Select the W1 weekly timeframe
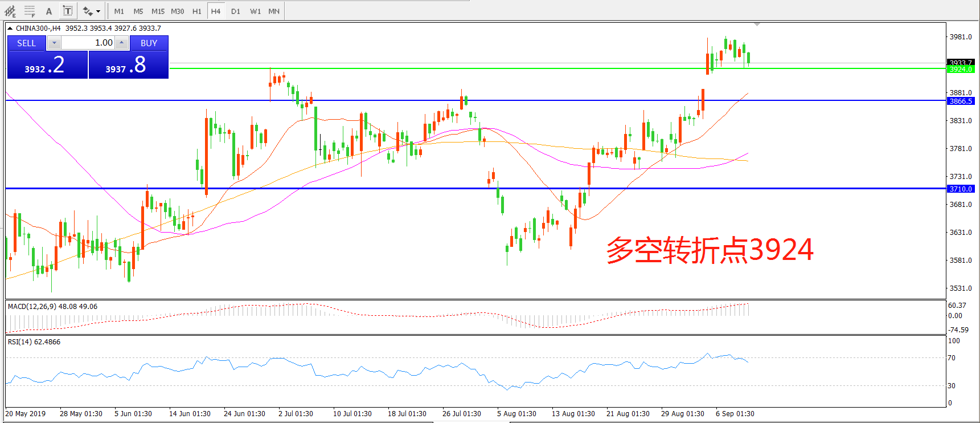This screenshot has height=423, width=980. (255, 11)
